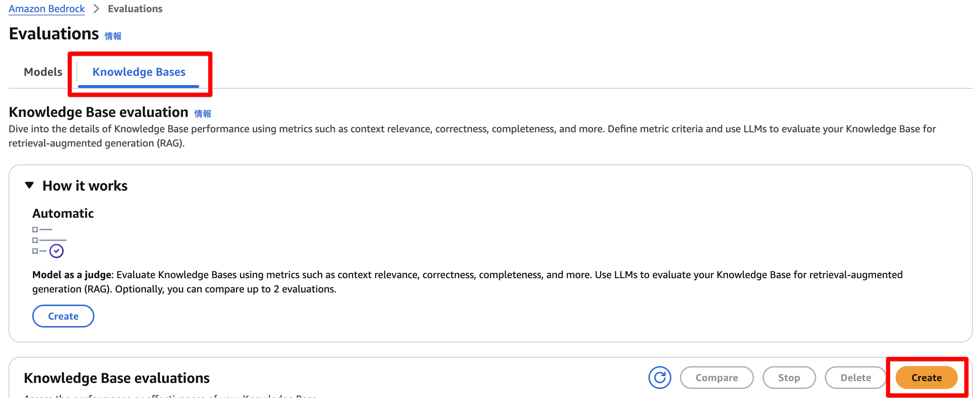Open the Amazon Bedrock breadcrumb link

(x=46, y=9)
